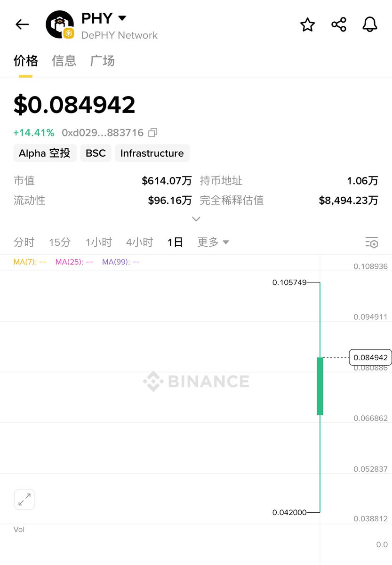Click the green daily candlestick body
The height and width of the screenshot is (565, 392).
coord(320,386)
